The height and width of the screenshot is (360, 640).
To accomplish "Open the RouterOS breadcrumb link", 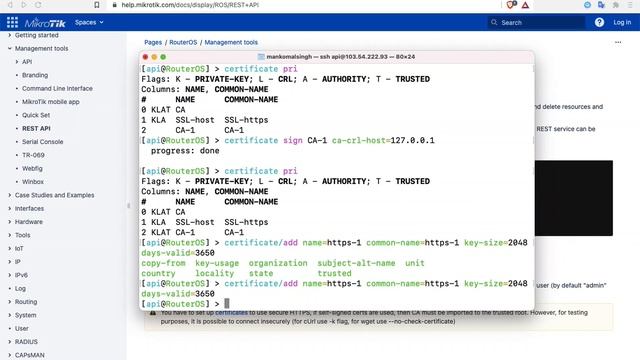I will [x=183, y=42].
